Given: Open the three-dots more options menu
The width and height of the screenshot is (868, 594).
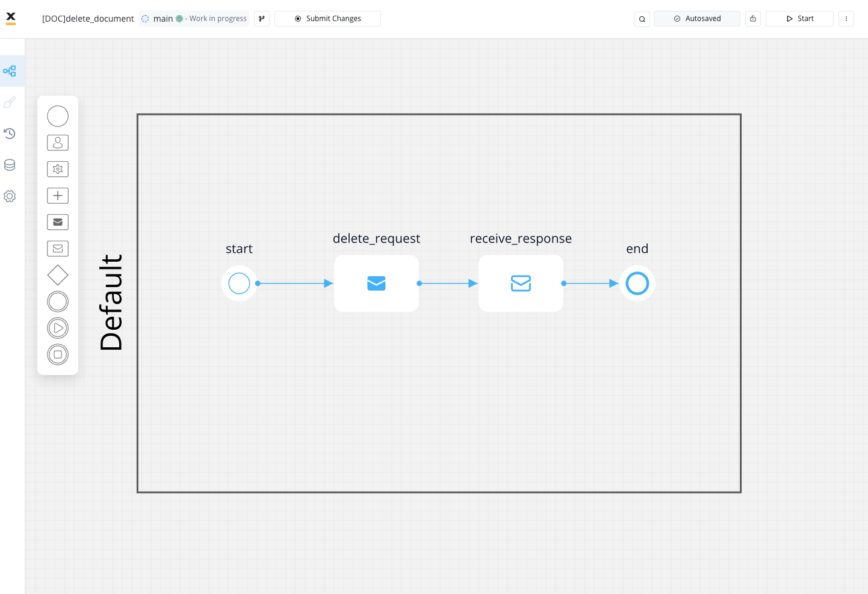Looking at the screenshot, I should point(846,19).
